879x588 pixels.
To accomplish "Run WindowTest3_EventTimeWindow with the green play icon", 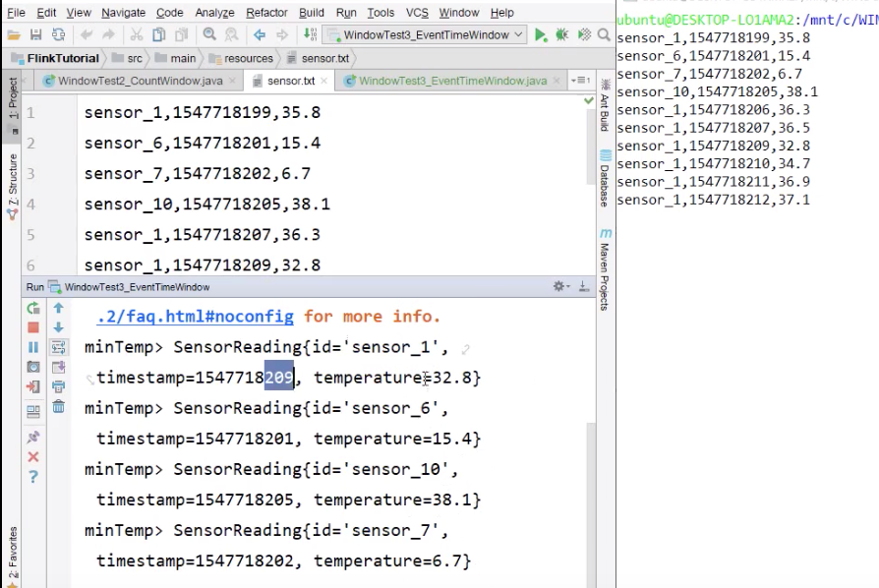I will pyautogui.click(x=540, y=34).
